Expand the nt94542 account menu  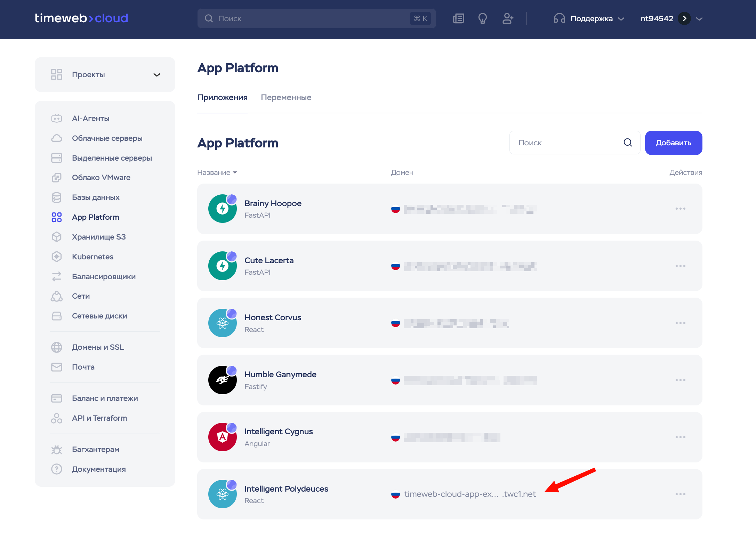(699, 19)
